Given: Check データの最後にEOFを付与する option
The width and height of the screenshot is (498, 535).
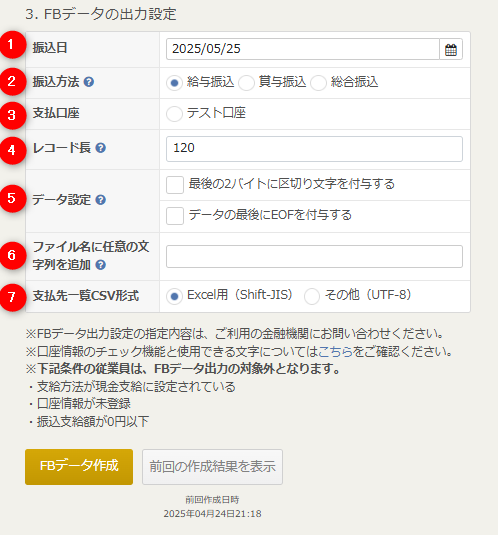Looking at the screenshot, I should click(x=175, y=216).
